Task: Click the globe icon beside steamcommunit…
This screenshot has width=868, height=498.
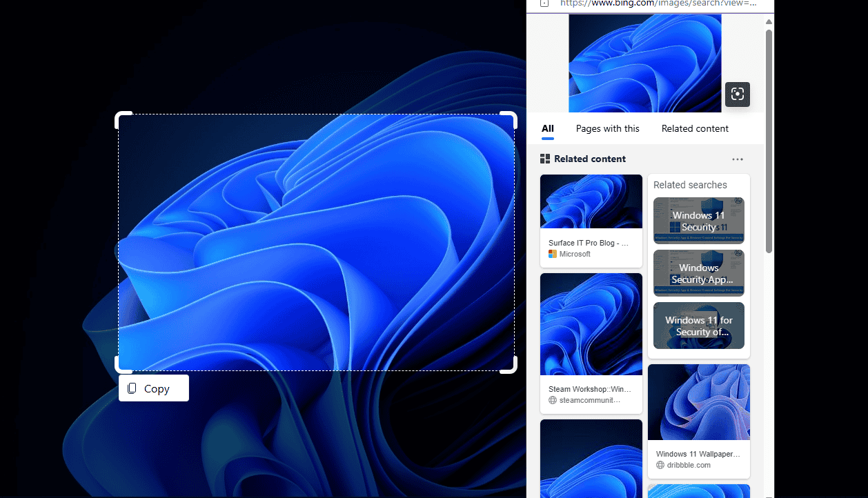Action: tap(553, 400)
